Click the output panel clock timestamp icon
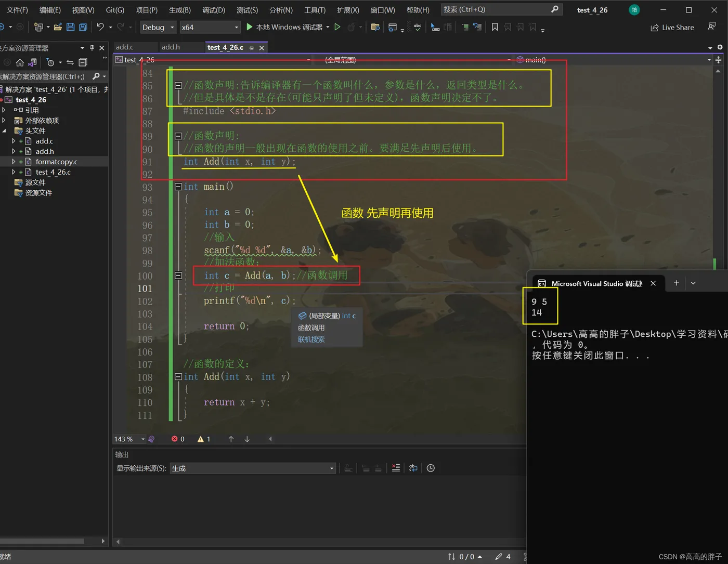 (x=431, y=468)
